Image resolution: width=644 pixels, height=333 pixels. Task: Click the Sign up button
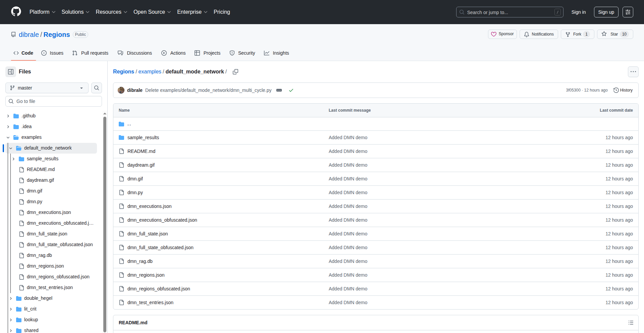606,12
